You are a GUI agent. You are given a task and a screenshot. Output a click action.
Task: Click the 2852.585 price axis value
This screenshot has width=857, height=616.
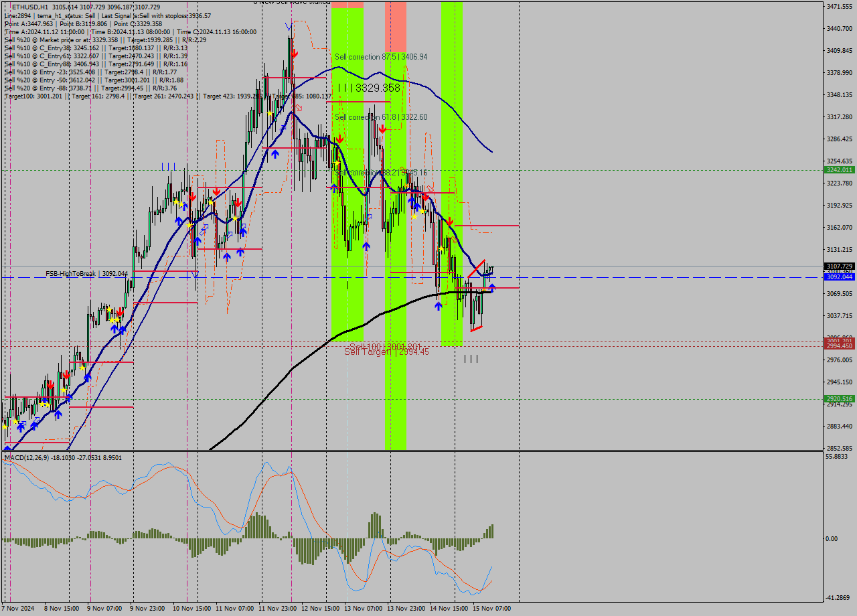point(839,448)
